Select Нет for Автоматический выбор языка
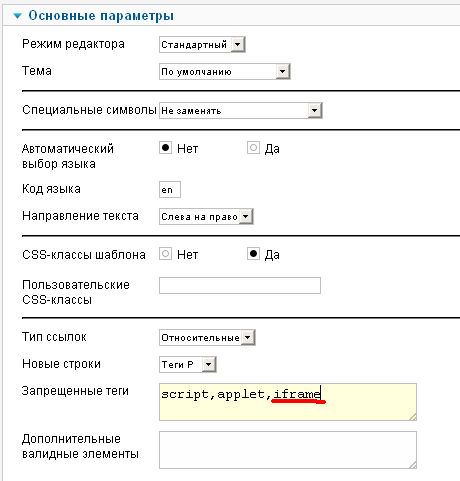460x481 pixels. click(x=165, y=148)
